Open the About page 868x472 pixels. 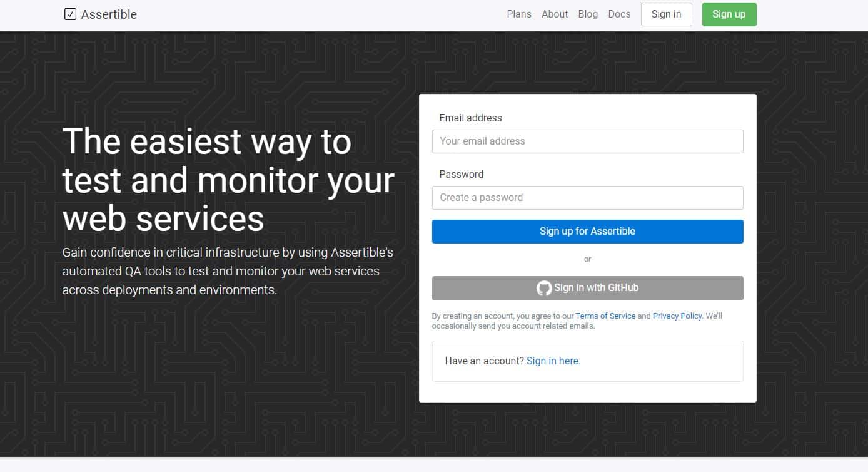(x=554, y=14)
